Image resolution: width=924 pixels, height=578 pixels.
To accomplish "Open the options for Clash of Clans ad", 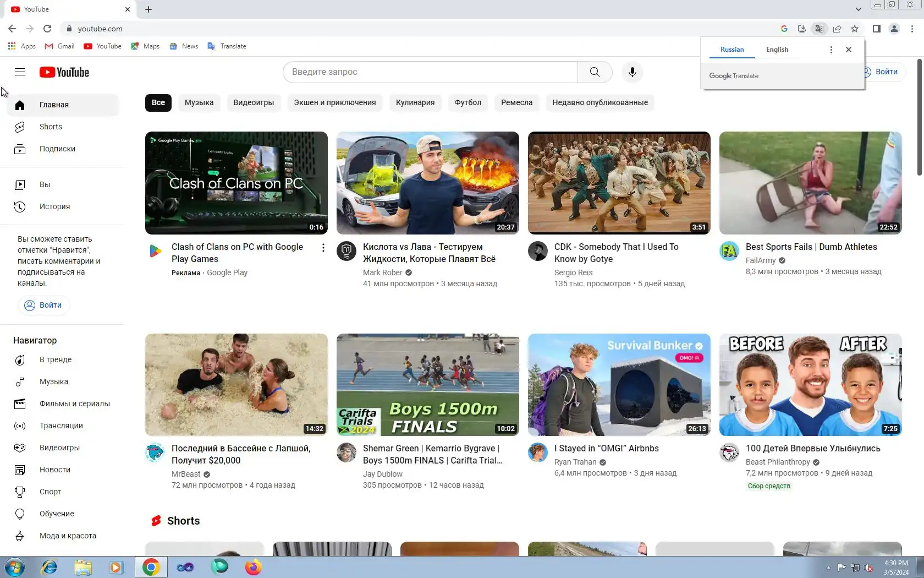I will tap(323, 248).
